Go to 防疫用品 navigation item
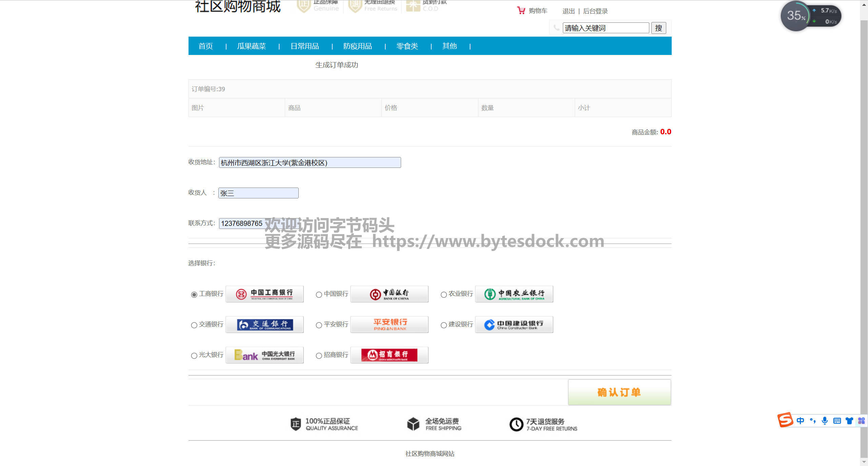 (357, 46)
